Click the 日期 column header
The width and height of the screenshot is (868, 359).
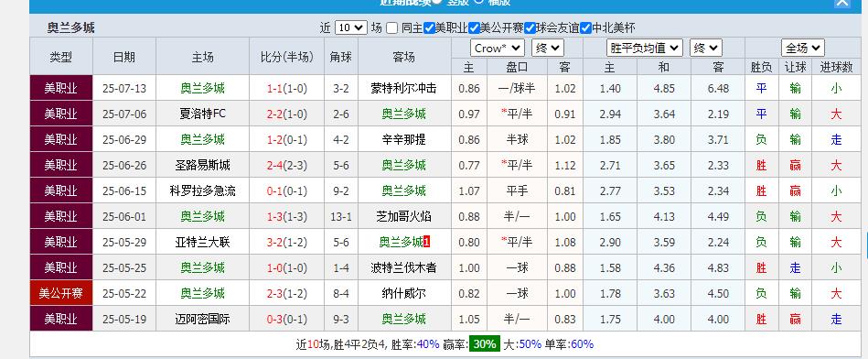[124, 57]
